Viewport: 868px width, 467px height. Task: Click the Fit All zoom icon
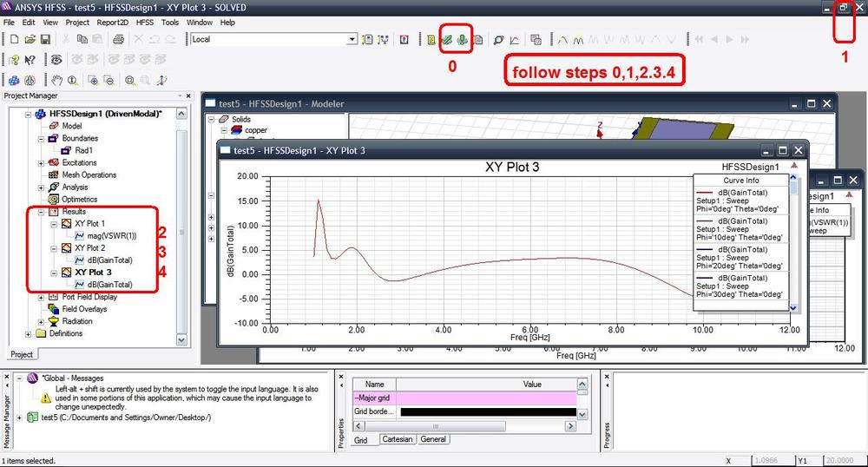point(130,80)
